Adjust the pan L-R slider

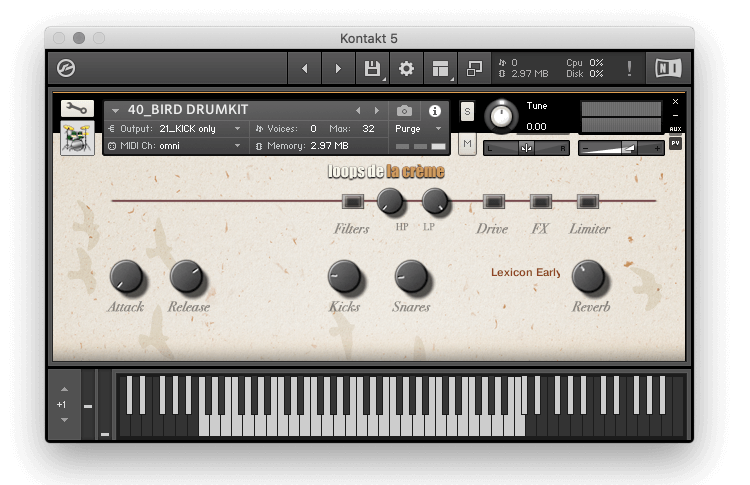point(526,148)
